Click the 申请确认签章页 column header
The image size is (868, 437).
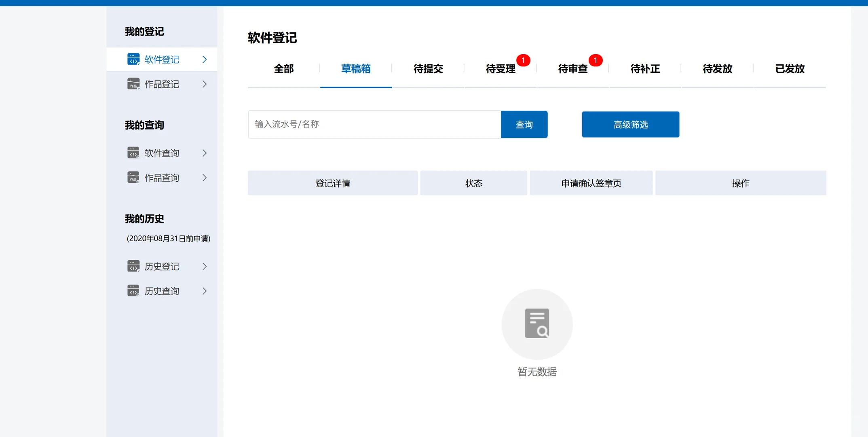pyautogui.click(x=591, y=183)
